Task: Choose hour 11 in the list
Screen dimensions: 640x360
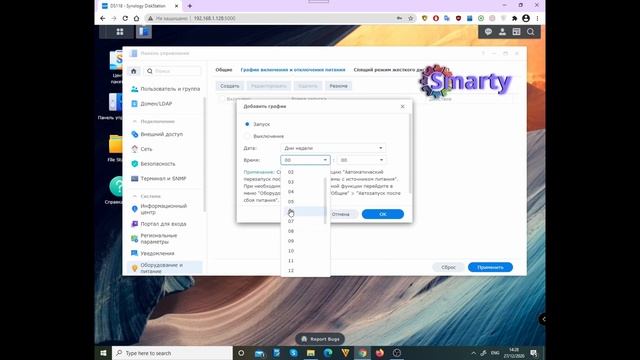Action: click(304, 260)
